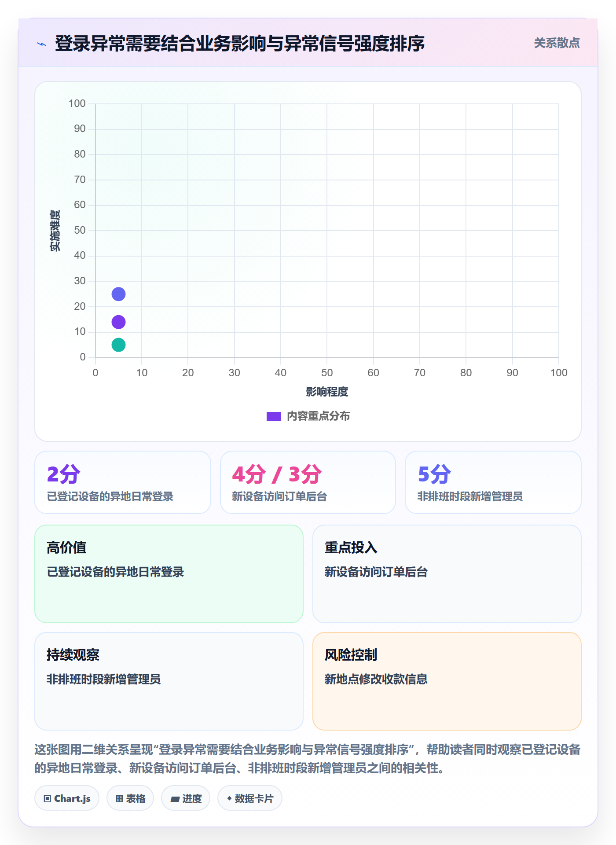The width and height of the screenshot is (616, 845).
Task: Click the 100 tick label on the x-axis
Action: pyautogui.click(x=559, y=373)
